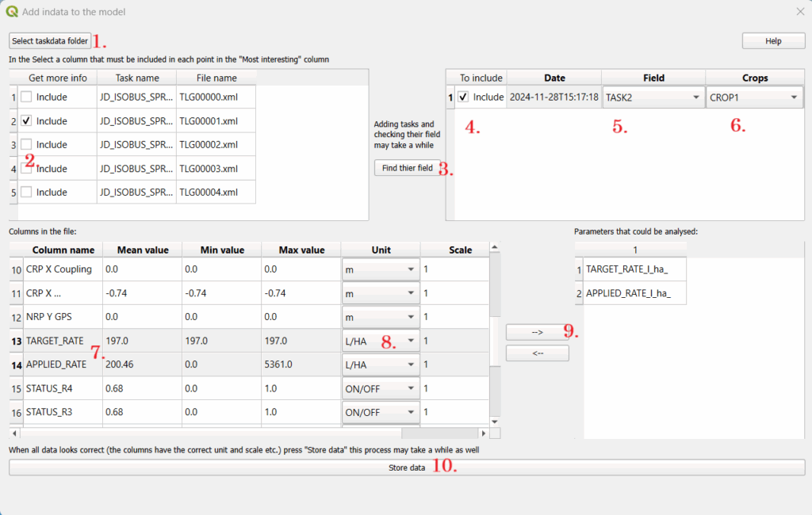Toggle the Include checkbox for TASK2 row

[463, 97]
